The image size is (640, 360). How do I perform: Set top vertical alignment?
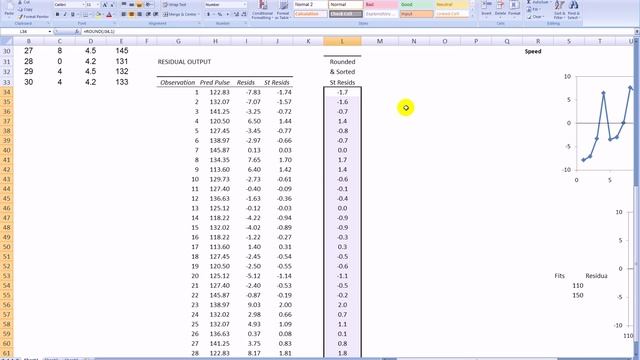pos(124,4)
